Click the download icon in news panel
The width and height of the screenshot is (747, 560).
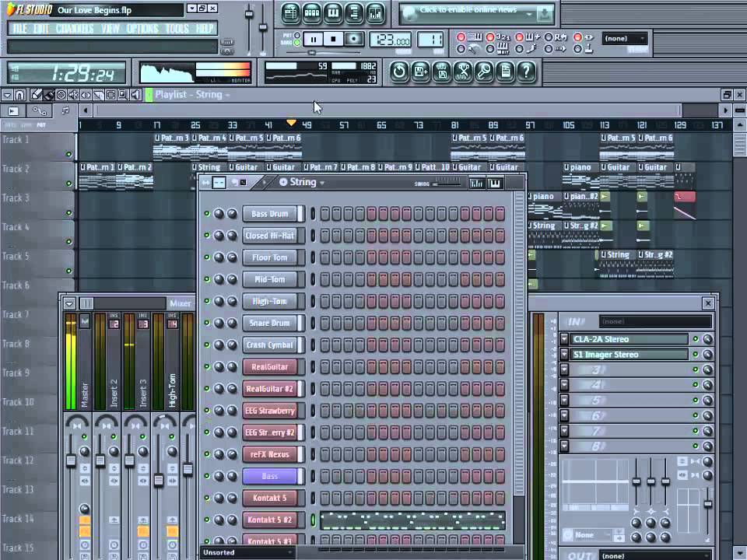[x=544, y=14]
